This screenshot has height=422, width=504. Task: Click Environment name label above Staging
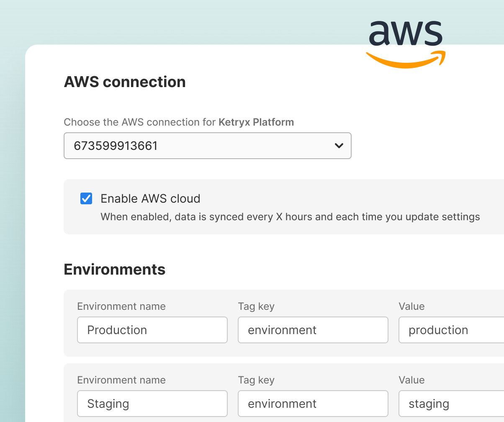coord(121,380)
